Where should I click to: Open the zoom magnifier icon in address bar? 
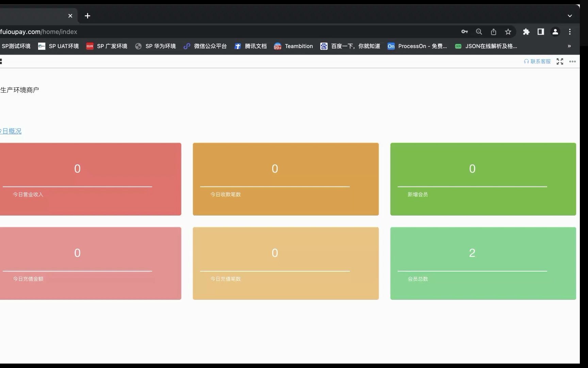tap(479, 32)
